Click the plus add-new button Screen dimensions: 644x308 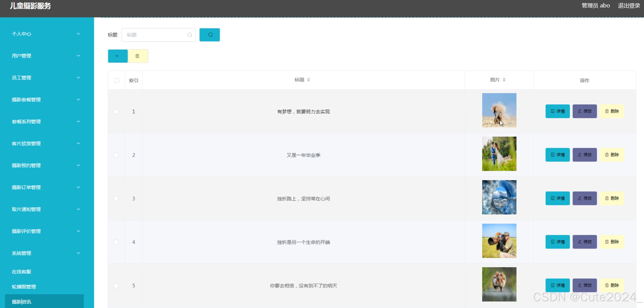click(118, 56)
